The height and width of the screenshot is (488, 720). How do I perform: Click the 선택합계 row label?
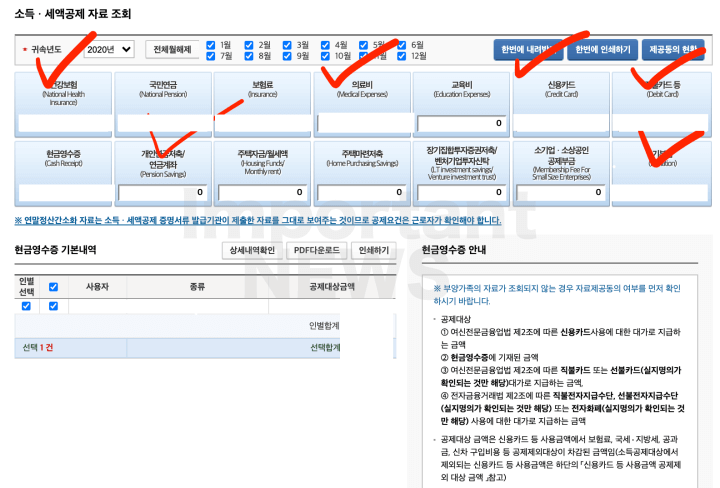click(325, 348)
